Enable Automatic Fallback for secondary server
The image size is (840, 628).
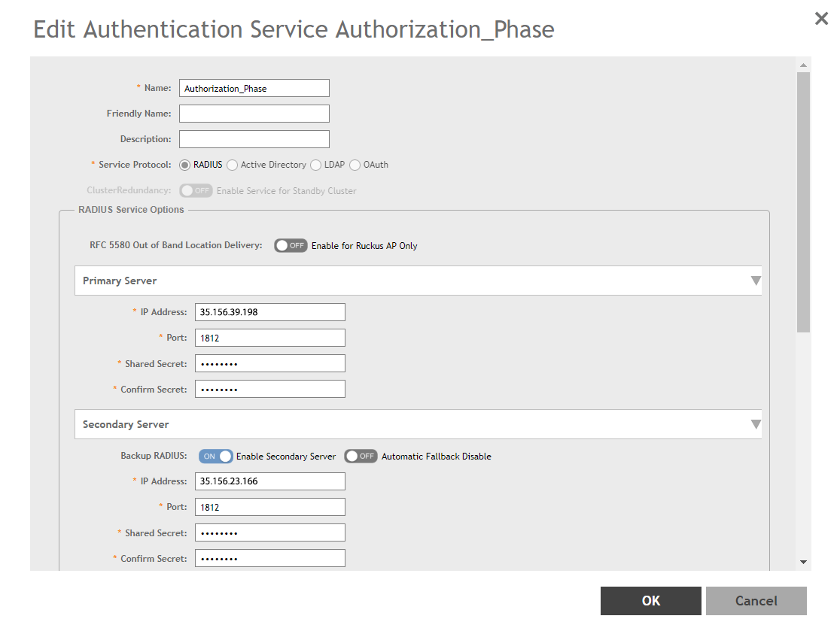point(361,456)
